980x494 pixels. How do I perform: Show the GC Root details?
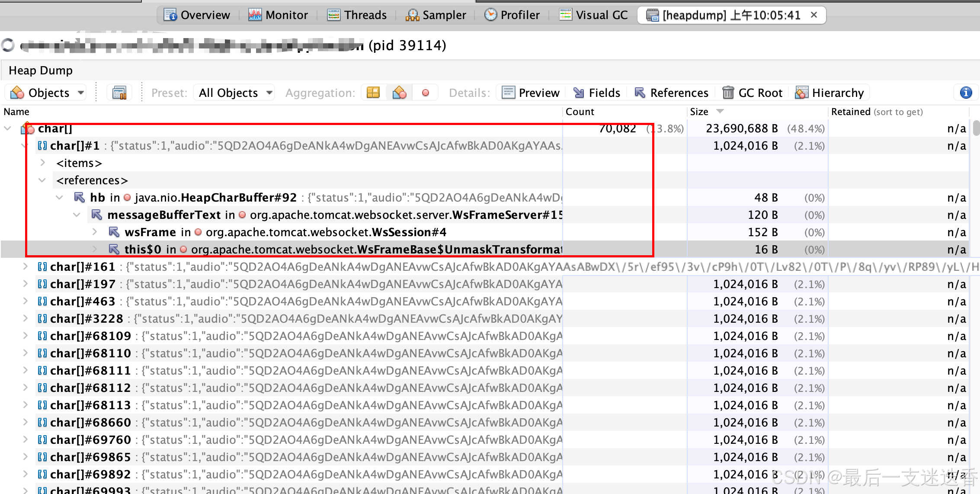(x=753, y=93)
